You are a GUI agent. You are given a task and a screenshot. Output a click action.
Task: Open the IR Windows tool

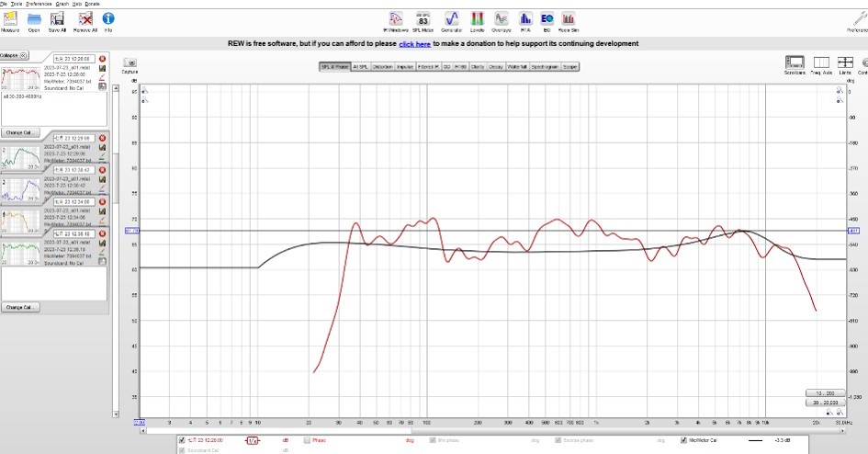click(x=396, y=22)
